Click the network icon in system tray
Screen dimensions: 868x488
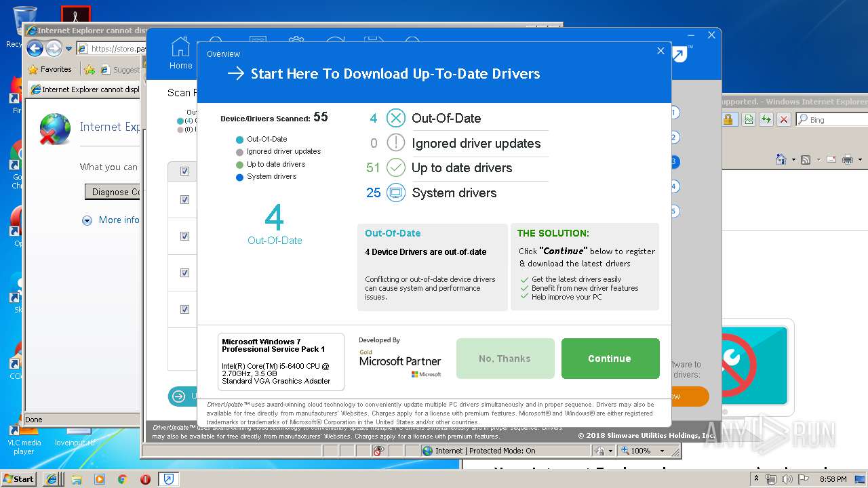tap(771, 479)
